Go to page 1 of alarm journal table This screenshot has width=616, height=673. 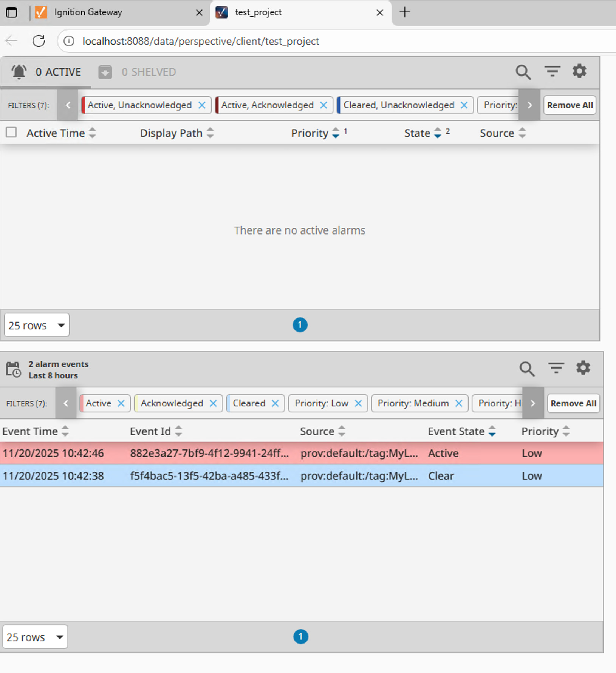pyautogui.click(x=301, y=637)
